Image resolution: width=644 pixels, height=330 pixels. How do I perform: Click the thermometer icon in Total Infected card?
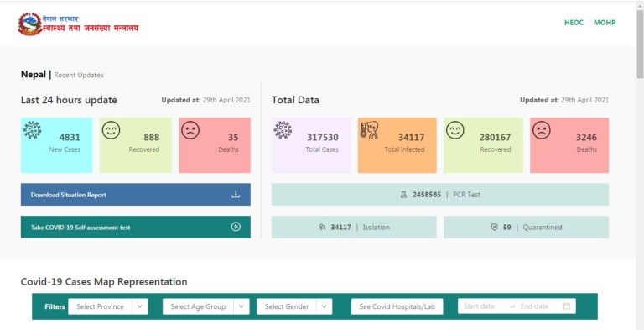pyautogui.click(x=369, y=130)
